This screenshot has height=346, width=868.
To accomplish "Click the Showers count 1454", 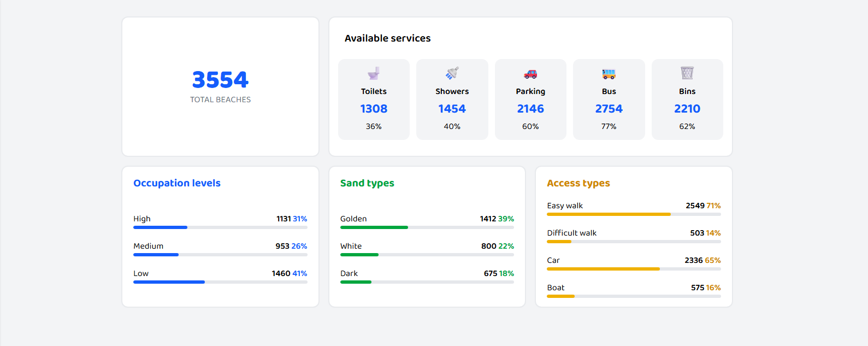I will 452,109.
